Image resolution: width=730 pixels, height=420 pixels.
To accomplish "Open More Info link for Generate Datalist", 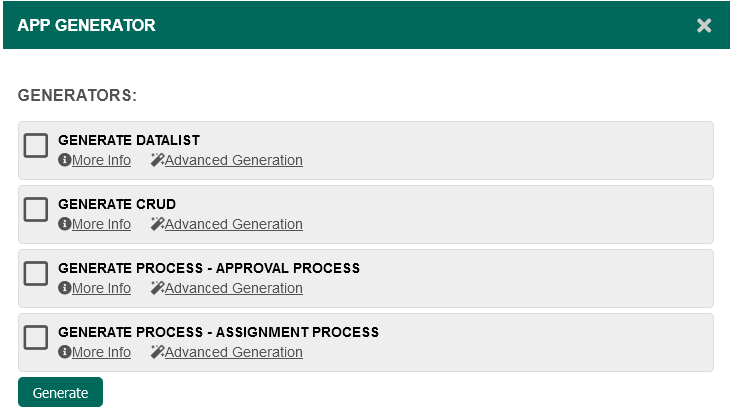I will 101,161.
